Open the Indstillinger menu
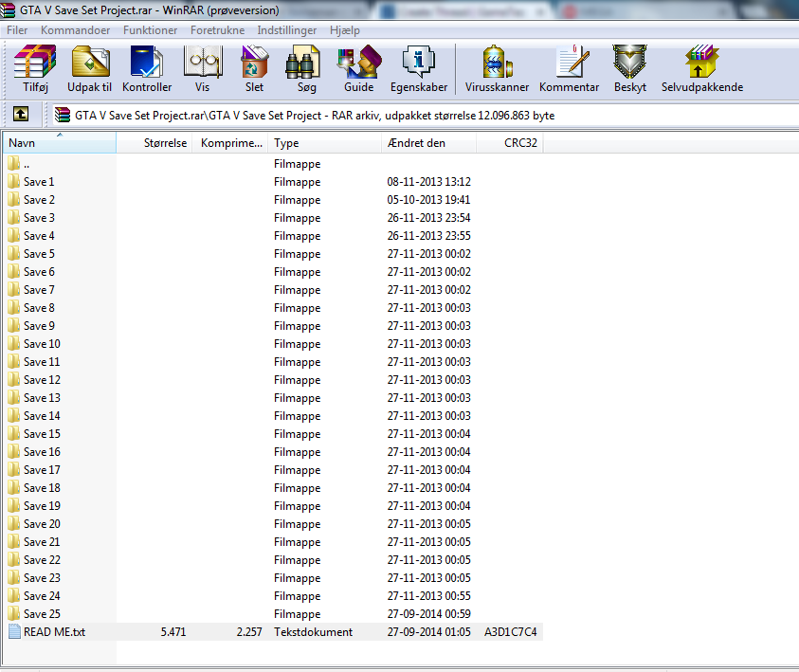Viewport: 799px width, 672px height. [x=287, y=30]
